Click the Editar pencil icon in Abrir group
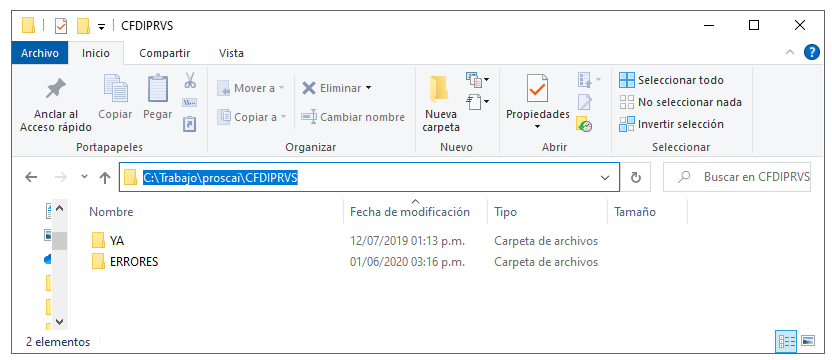This screenshot has height=360, width=832. pos(584,101)
